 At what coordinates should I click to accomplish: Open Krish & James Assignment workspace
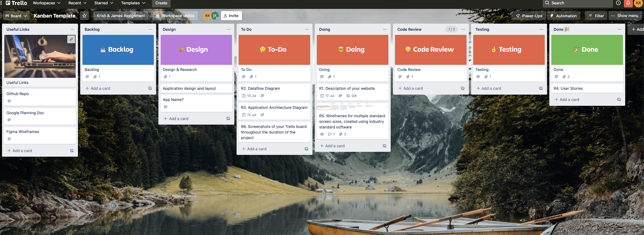(121, 16)
